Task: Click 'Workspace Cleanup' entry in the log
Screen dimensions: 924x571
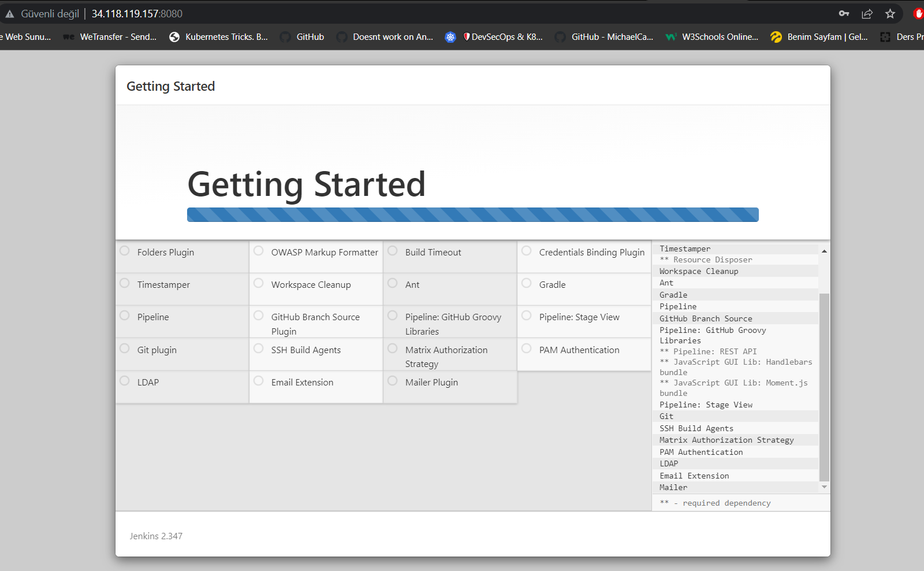Action: tap(699, 272)
